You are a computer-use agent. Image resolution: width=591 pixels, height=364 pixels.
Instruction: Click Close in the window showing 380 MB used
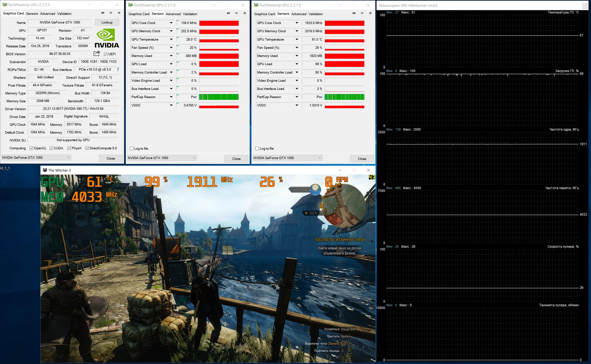point(236,159)
